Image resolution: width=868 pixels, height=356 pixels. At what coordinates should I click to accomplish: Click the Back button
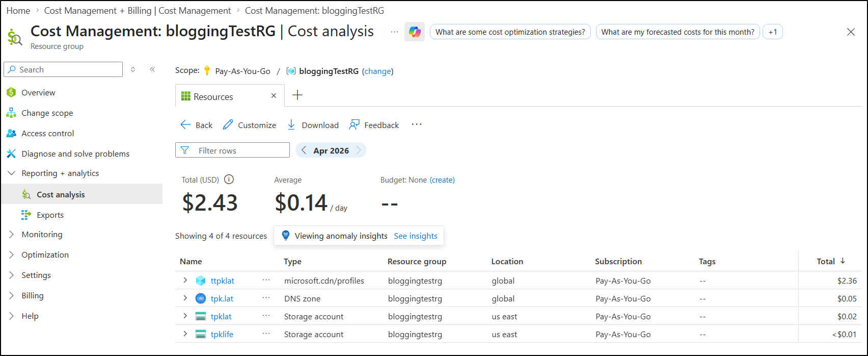click(197, 125)
